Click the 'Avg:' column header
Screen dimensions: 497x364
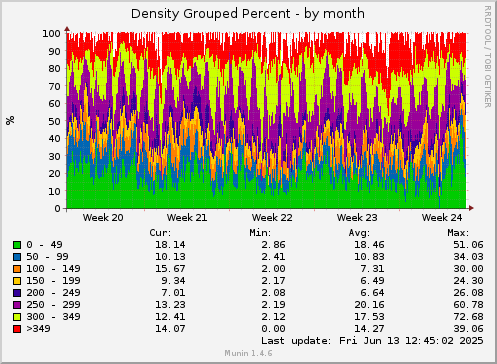(x=359, y=233)
